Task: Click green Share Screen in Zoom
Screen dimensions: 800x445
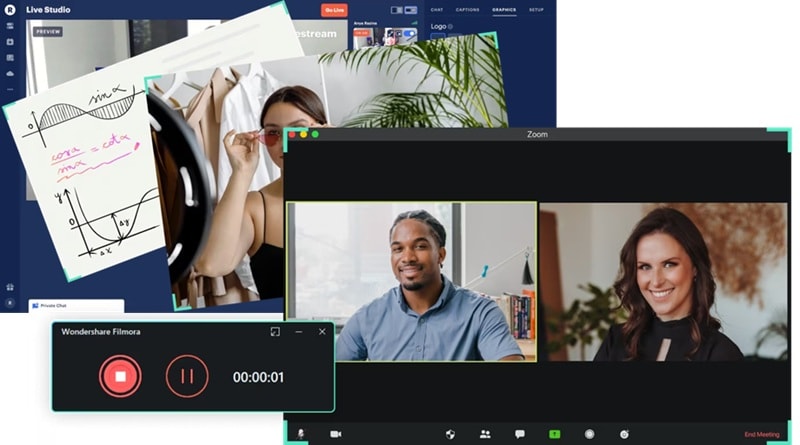Action: 554,434
